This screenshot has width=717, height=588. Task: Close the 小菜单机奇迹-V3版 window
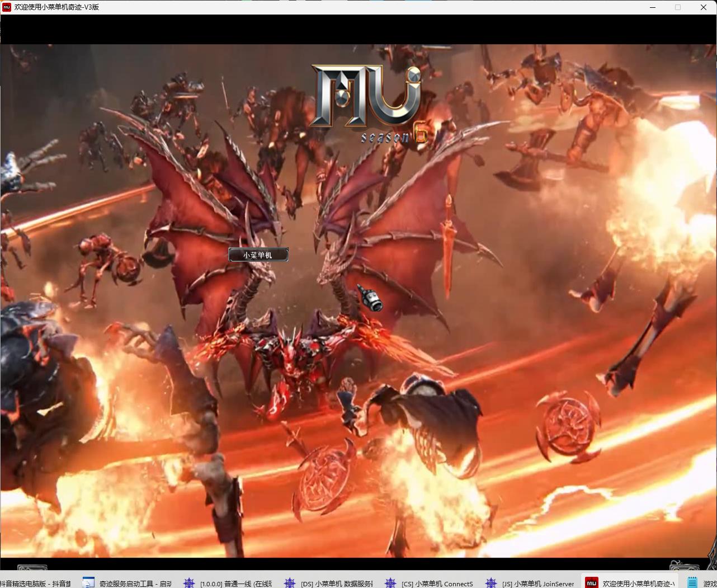click(x=703, y=7)
